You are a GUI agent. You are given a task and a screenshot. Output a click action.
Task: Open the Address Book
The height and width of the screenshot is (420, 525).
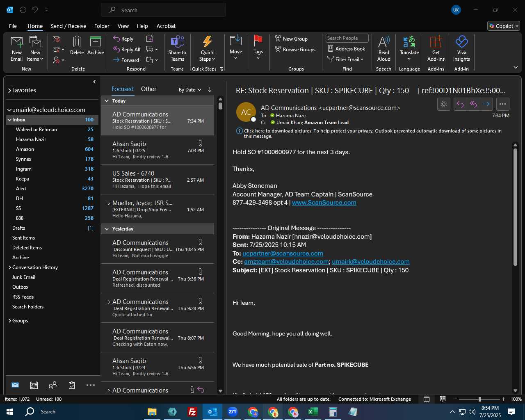[346, 48]
